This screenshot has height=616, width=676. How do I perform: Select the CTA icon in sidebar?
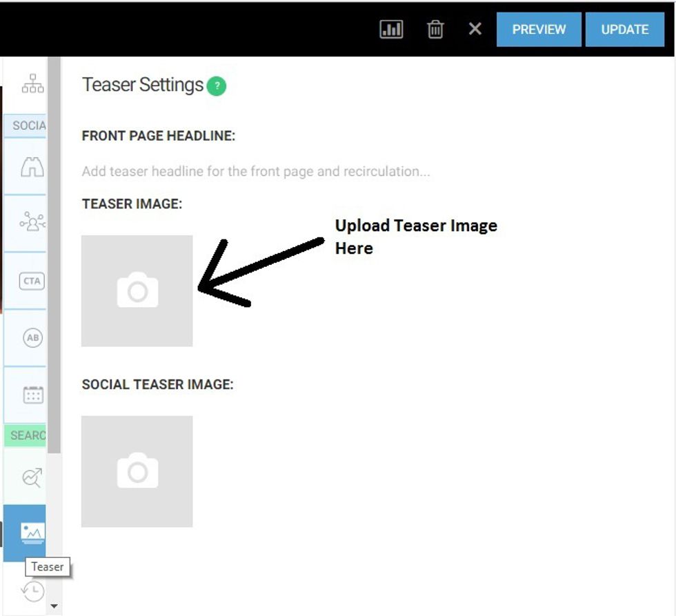pos(32,281)
